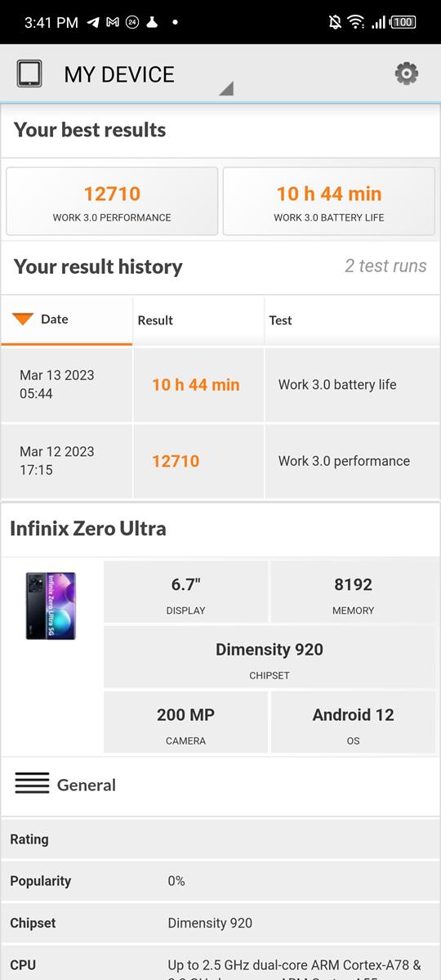Screen dimensions: 441x980
Task: Tap the Telegram notification icon in status bar
Action: [93, 23]
